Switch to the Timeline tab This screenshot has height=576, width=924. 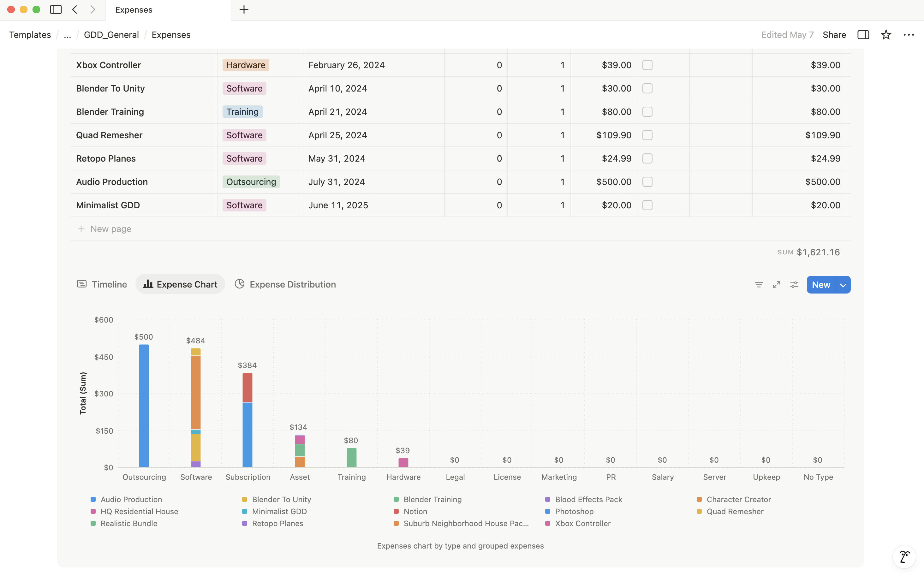(x=102, y=284)
